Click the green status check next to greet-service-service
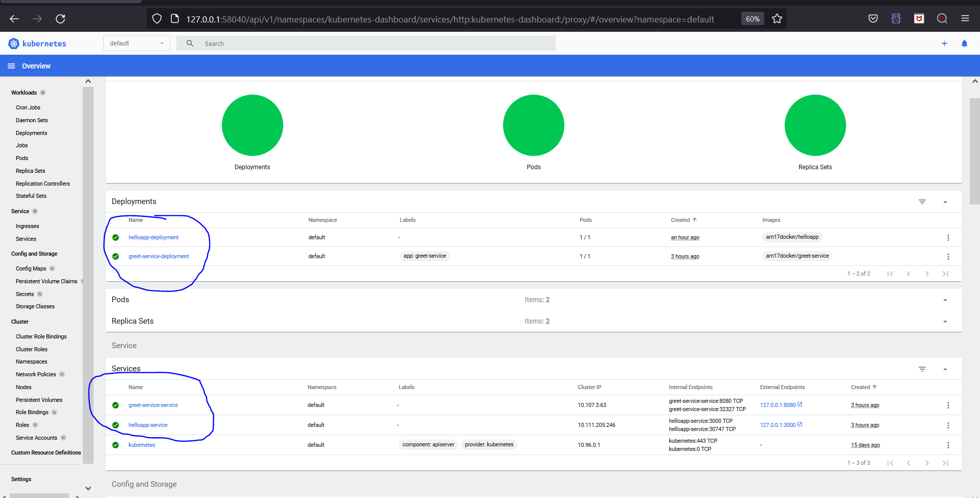980x498 pixels. pos(116,404)
